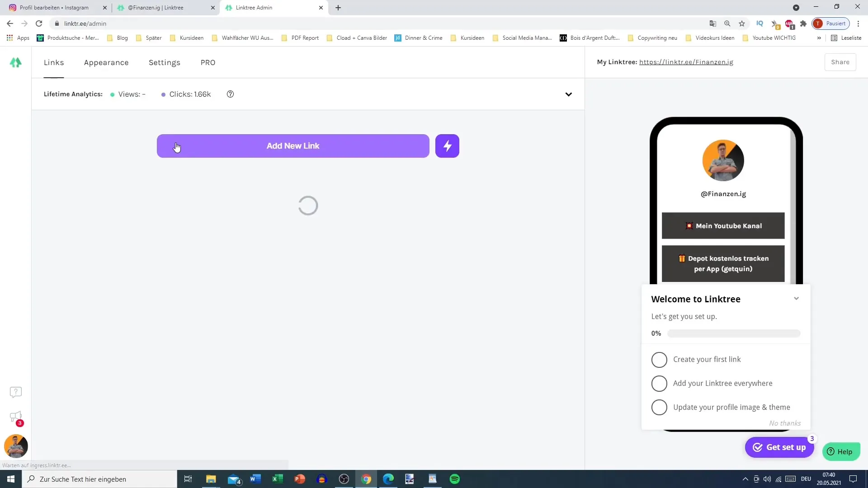The image size is (868, 488).
Task: Open OBS Studio from the taskbar
Action: (x=344, y=479)
